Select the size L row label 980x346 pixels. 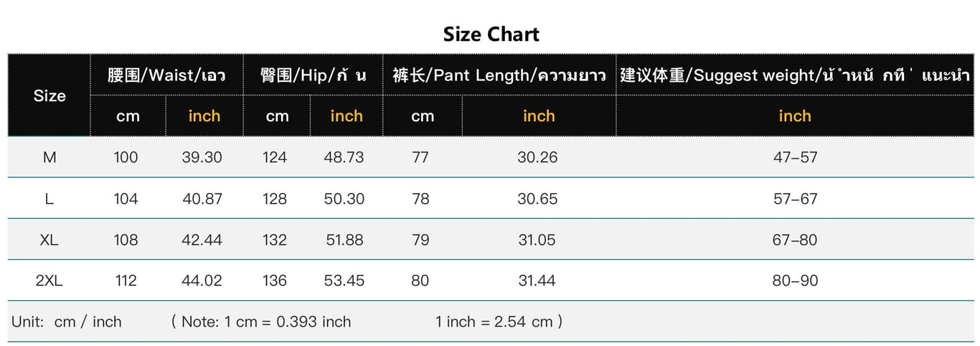coord(50,199)
